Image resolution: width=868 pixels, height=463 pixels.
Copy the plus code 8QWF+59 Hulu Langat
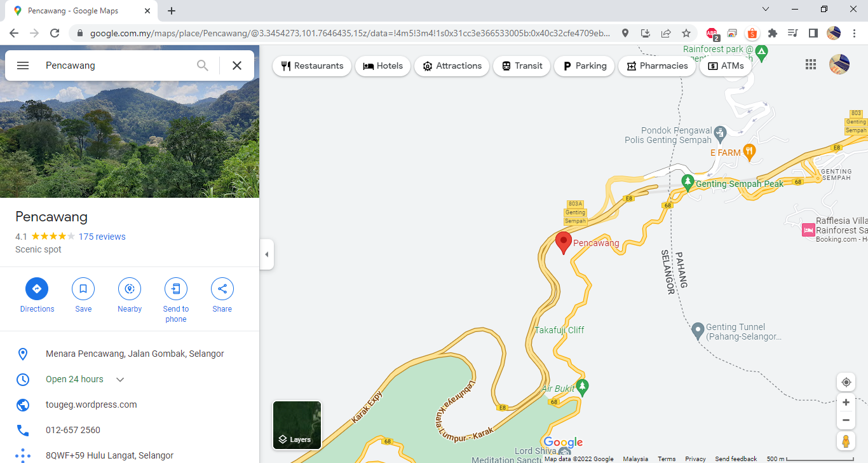(109, 455)
